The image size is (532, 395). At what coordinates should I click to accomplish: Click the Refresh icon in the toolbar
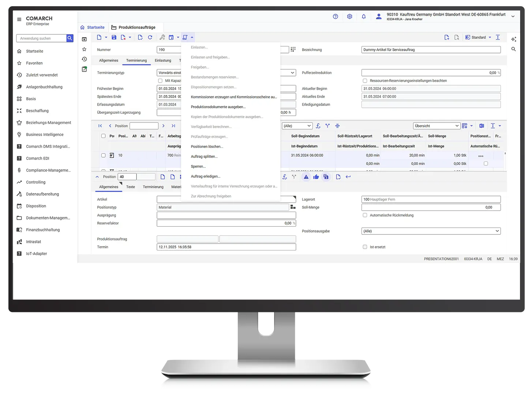[x=150, y=37]
